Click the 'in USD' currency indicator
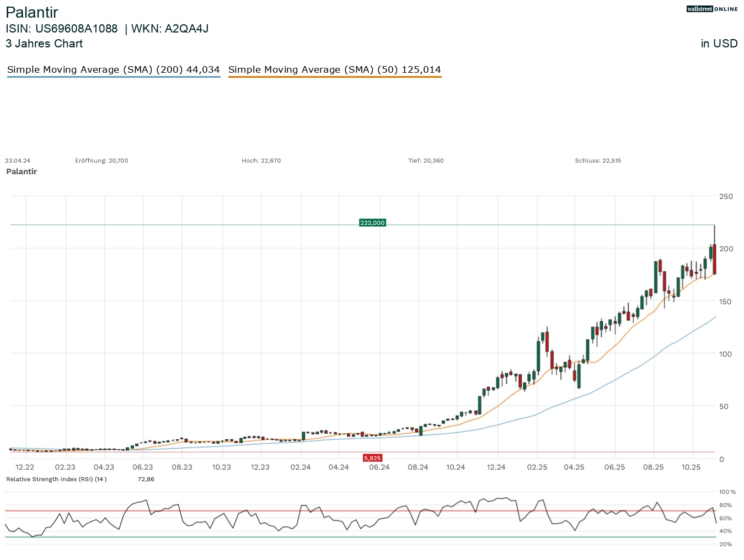 pos(719,44)
